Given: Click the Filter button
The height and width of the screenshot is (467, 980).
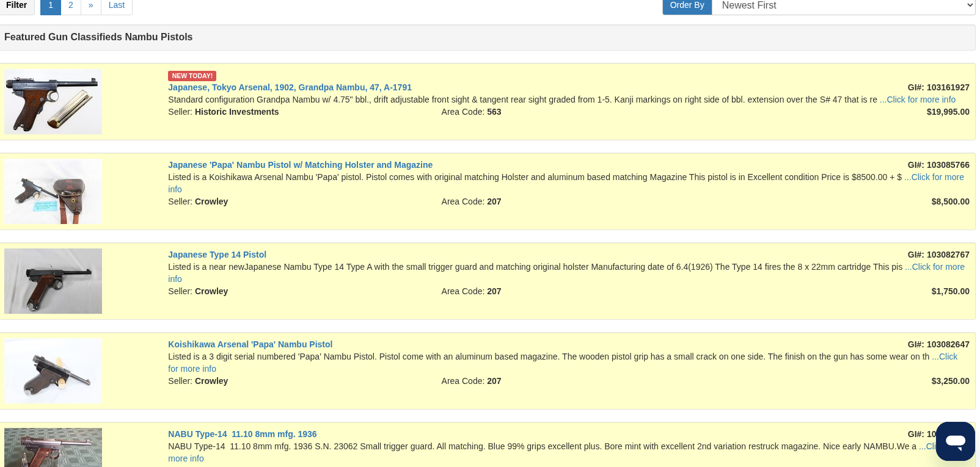Looking at the screenshot, I should [x=17, y=5].
